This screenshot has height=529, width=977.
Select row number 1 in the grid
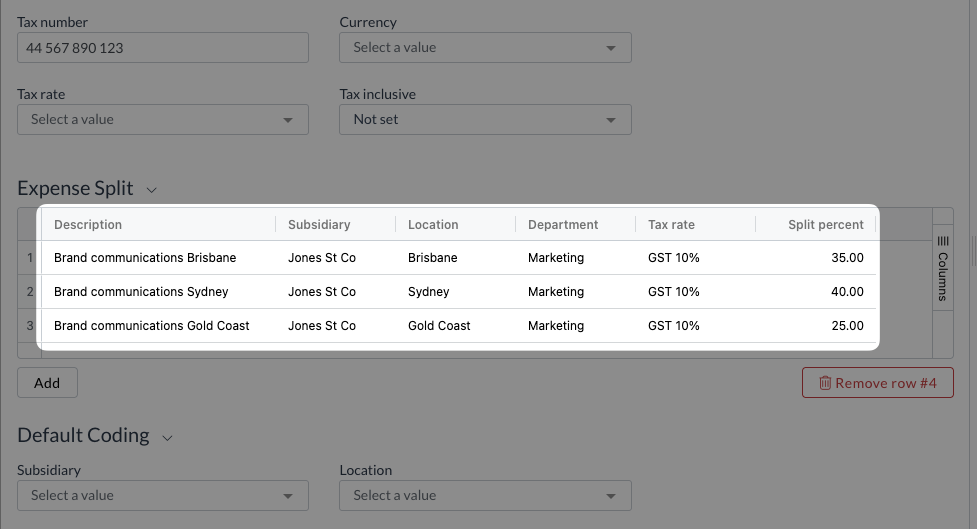click(x=29, y=258)
